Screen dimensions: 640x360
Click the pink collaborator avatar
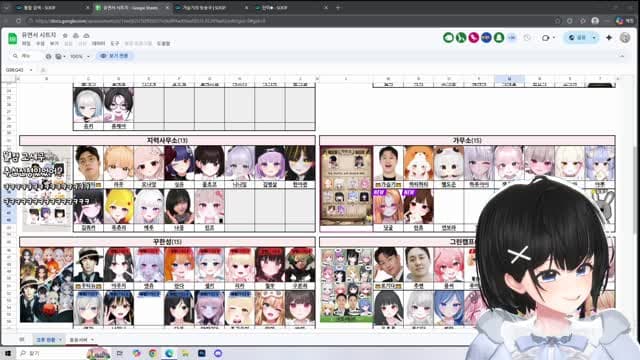pyautogui.click(x=473, y=38)
